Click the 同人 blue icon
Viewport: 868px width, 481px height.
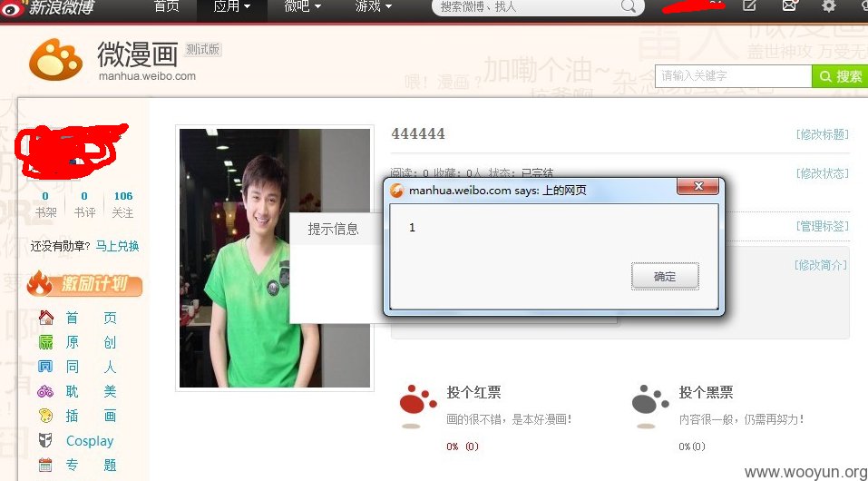point(45,367)
